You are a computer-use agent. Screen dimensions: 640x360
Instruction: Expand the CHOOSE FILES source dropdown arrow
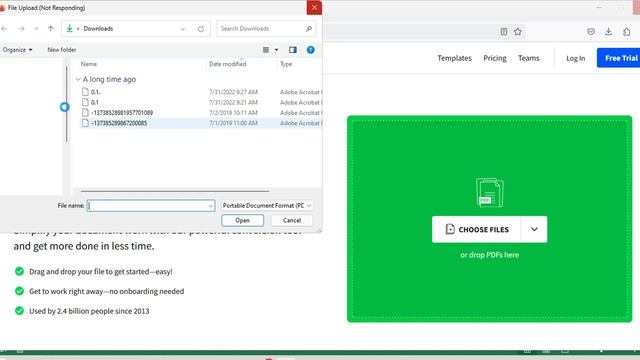pos(534,229)
